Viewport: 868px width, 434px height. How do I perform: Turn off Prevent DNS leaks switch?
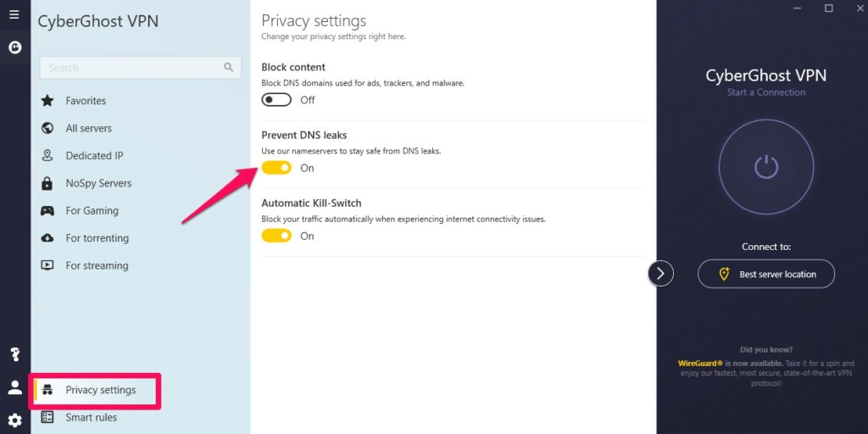(276, 168)
